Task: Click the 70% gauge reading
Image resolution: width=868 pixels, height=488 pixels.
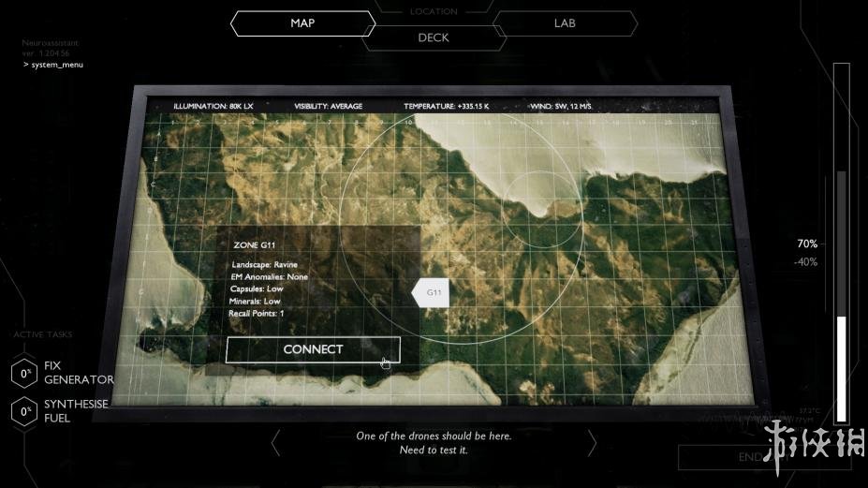Action: click(806, 244)
